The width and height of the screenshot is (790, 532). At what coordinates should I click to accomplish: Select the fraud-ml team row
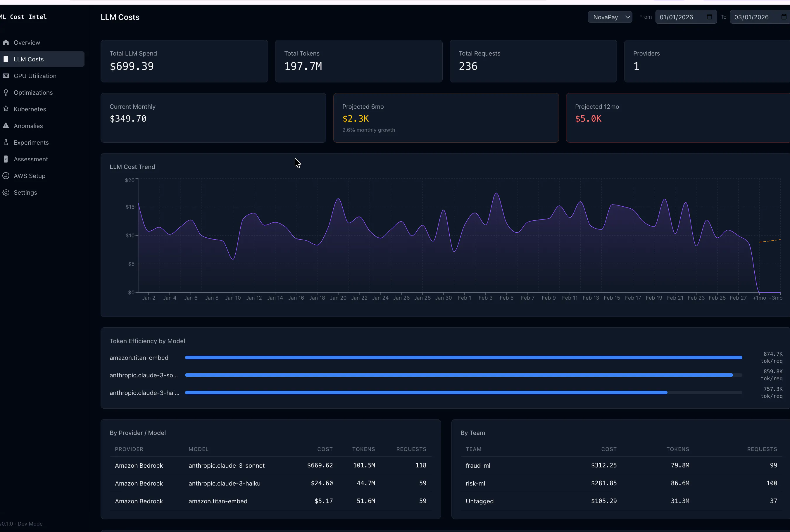pos(621,465)
